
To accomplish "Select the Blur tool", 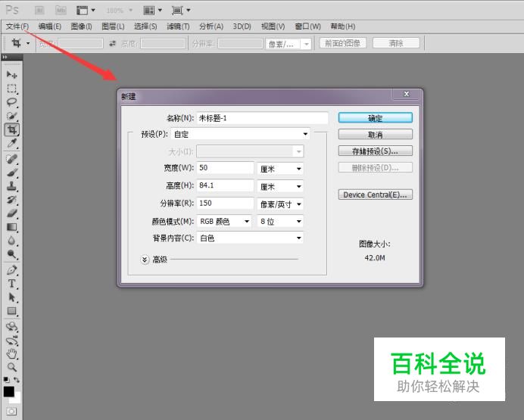I will pyautogui.click(x=11, y=241).
